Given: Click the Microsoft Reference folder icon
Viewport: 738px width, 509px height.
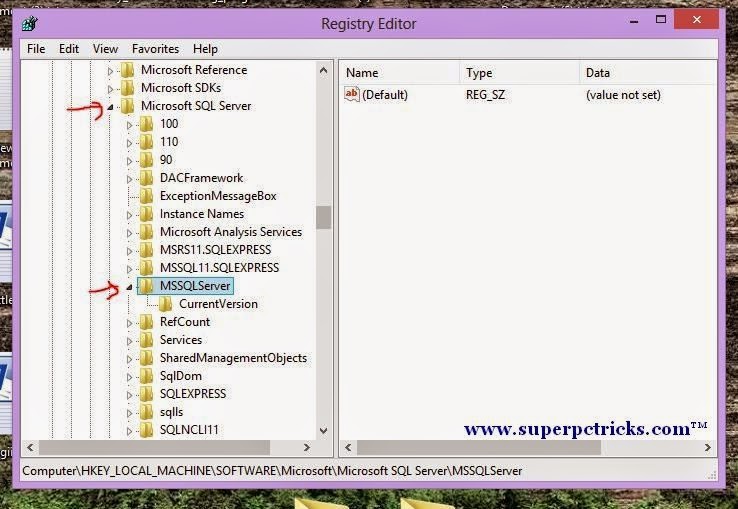Looking at the screenshot, I should coord(128,70).
